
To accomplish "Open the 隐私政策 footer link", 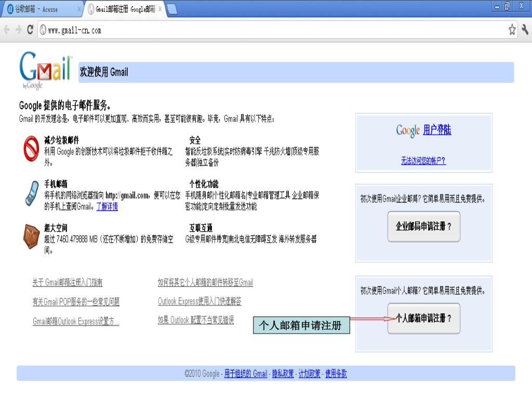I will coord(283,374).
